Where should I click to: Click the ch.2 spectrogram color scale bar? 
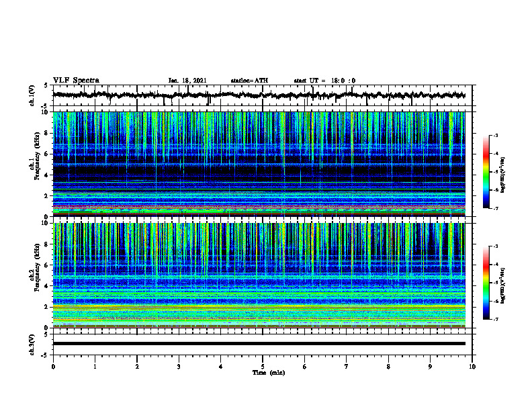click(x=486, y=283)
